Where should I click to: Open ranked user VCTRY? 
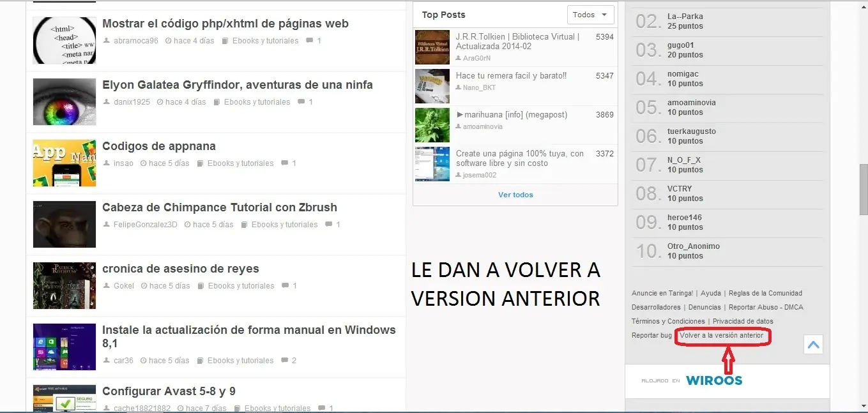click(680, 189)
